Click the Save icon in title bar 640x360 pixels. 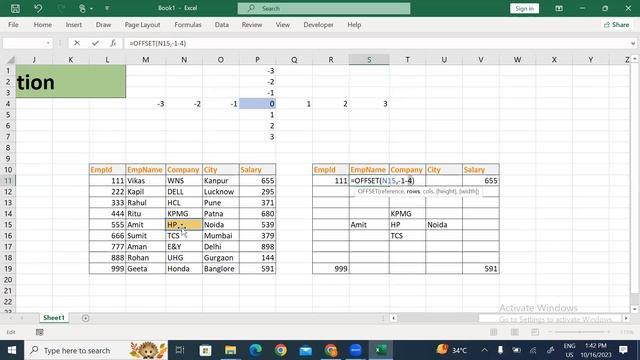coord(16,8)
